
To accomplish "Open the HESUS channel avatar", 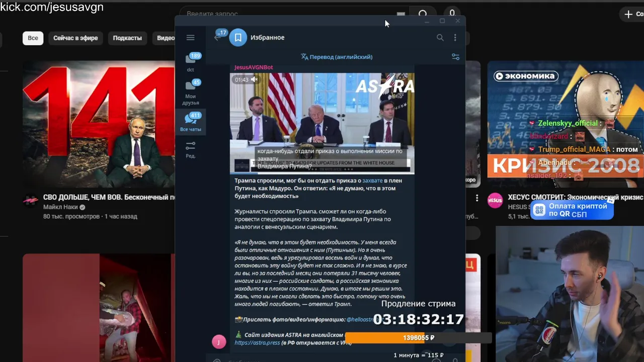I will tap(495, 201).
